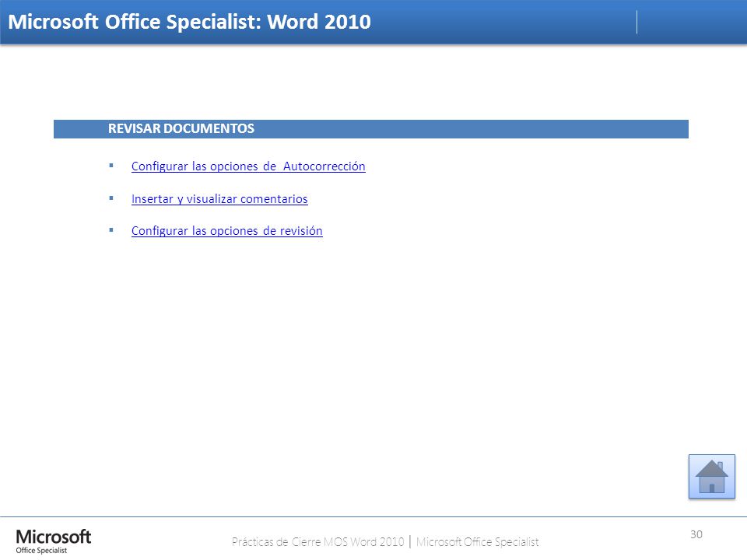Screen dimensions: 747x560
Task: Click the Microsoft Office Specialist logo
Action: 54,541
